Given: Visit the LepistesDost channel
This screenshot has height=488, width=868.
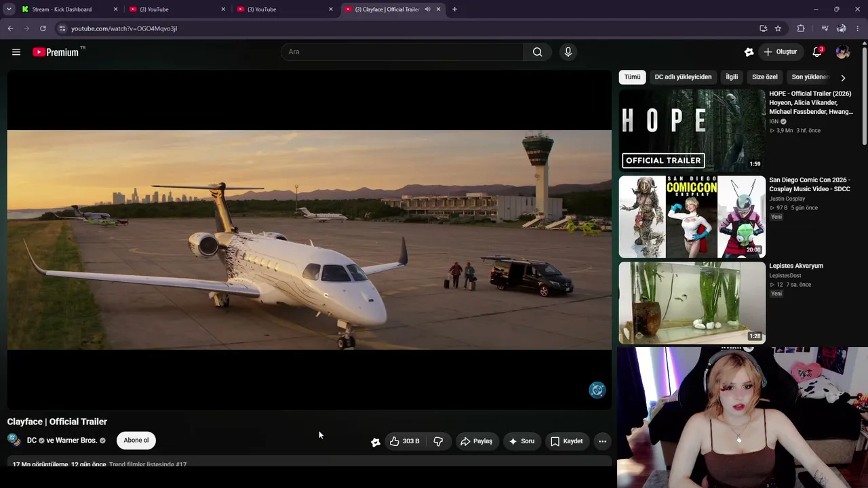Looking at the screenshot, I should [785, 276].
